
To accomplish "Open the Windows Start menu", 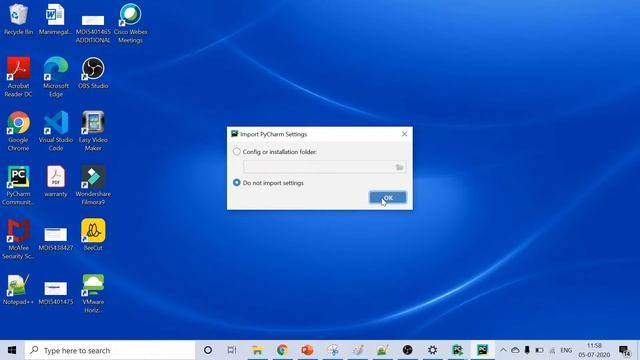I will pos(12,350).
